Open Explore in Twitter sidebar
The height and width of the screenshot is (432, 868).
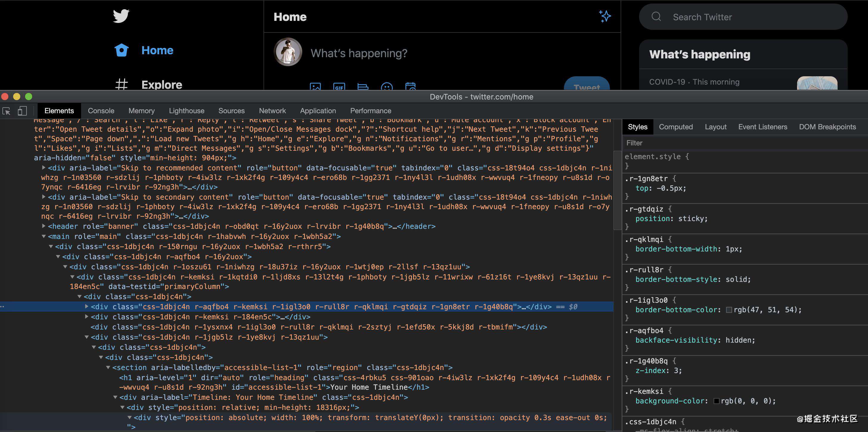pos(162,85)
